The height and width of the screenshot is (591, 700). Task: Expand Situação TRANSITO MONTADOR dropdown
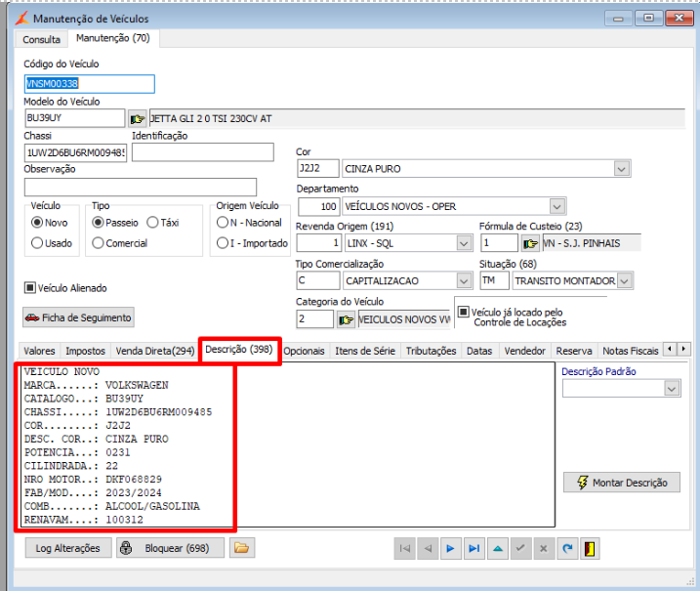[625, 281]
